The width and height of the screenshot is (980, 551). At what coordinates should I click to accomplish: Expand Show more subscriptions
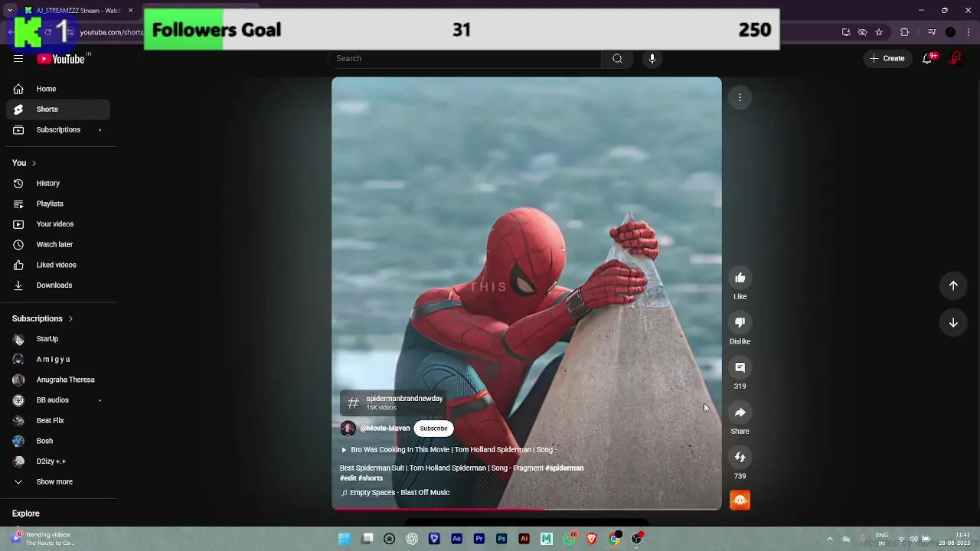coord(58,482)
